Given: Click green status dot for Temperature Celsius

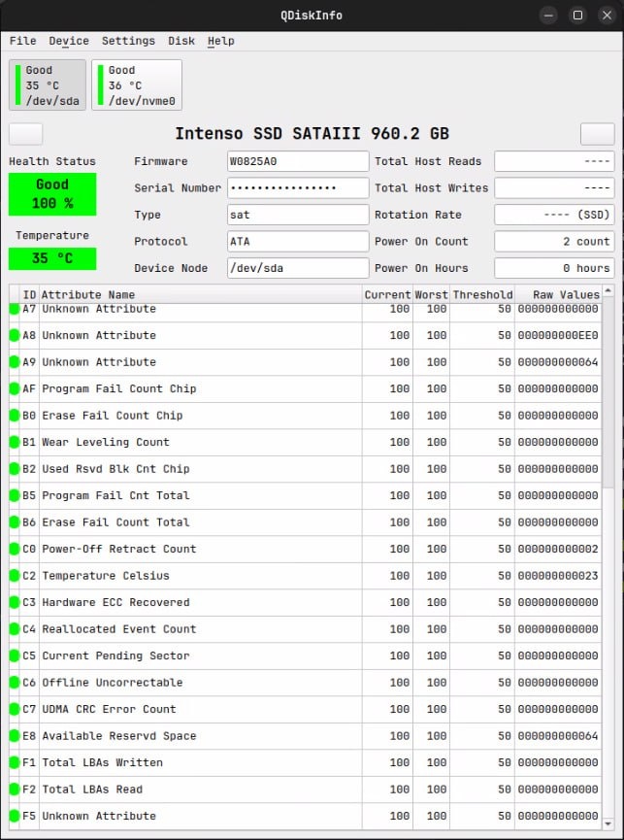Looking at the screenshot, I should [x=15, y=576].
